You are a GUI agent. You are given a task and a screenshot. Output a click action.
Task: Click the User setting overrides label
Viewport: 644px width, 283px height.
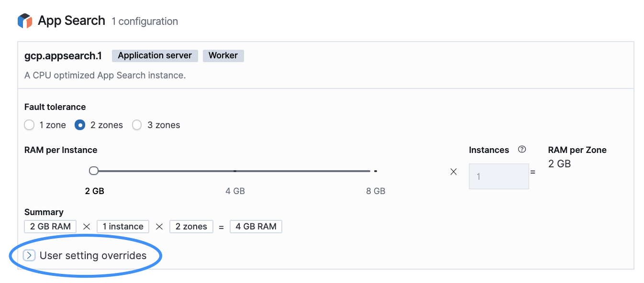[93, 256]
